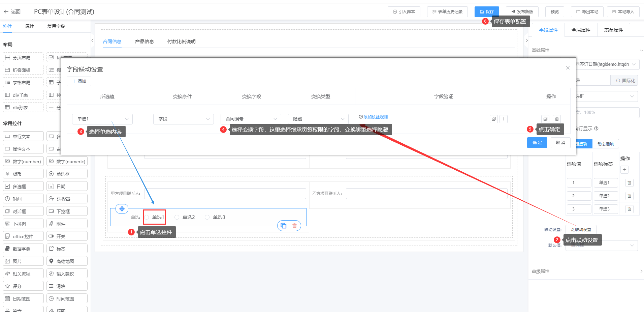644x312 pixels.
Task: Select the 单选3 radio button
Action: [207, 217]
